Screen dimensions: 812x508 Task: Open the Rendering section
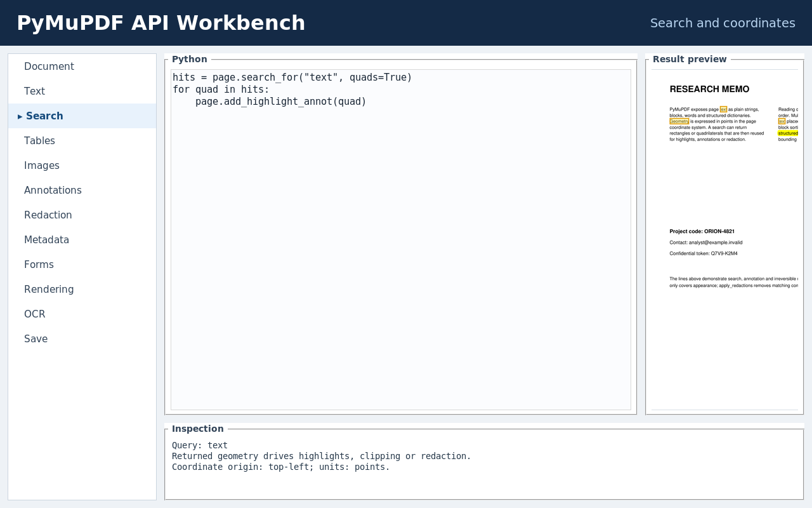[x=82, y=290]
